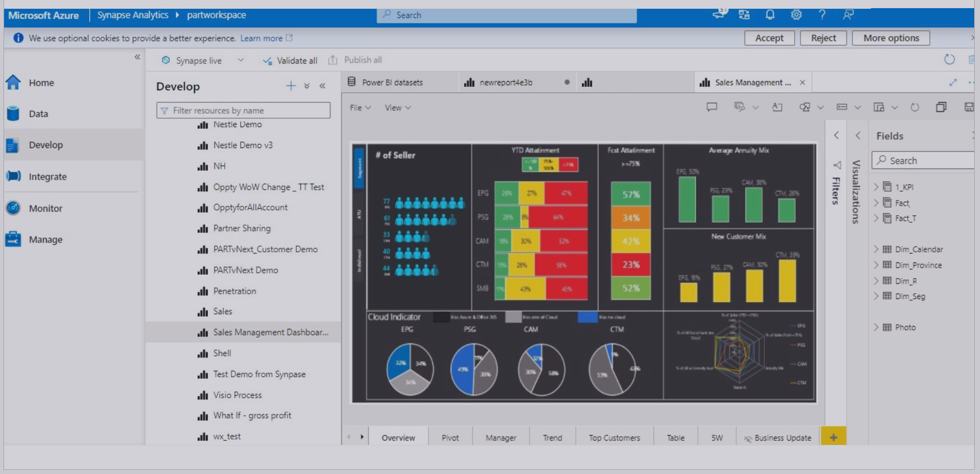
Task: Click the buttons icon in report toolbar
Action: [842, 107]
